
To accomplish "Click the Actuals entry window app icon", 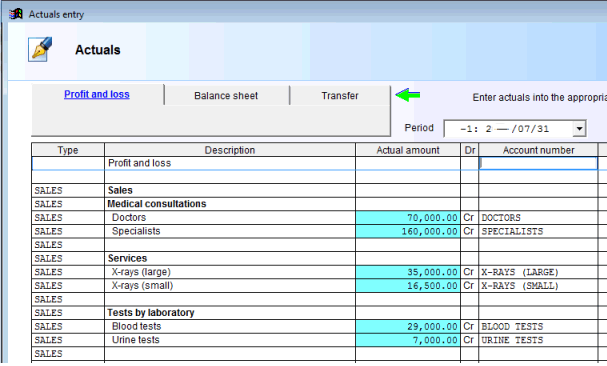I will [16, 14].
